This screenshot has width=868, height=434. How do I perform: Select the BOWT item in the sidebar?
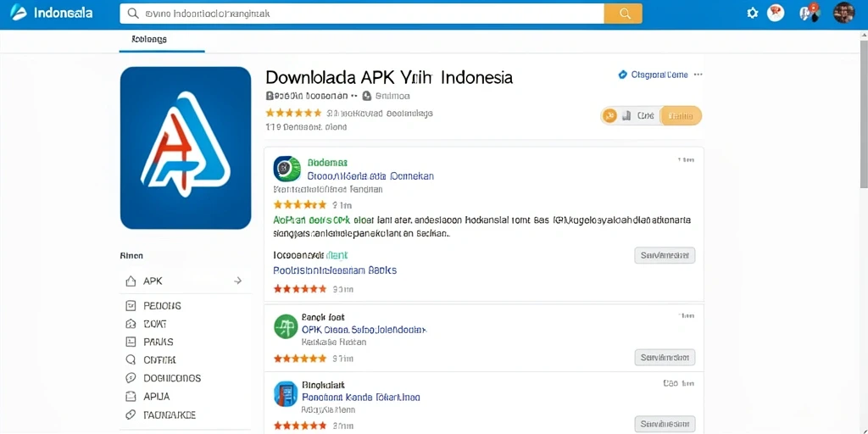click(x=146, y=324)
